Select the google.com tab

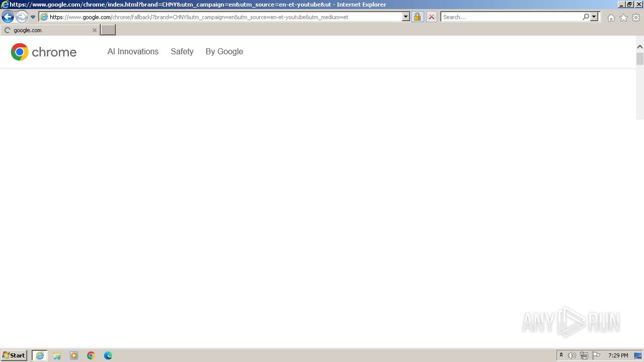tap(50, 30)
